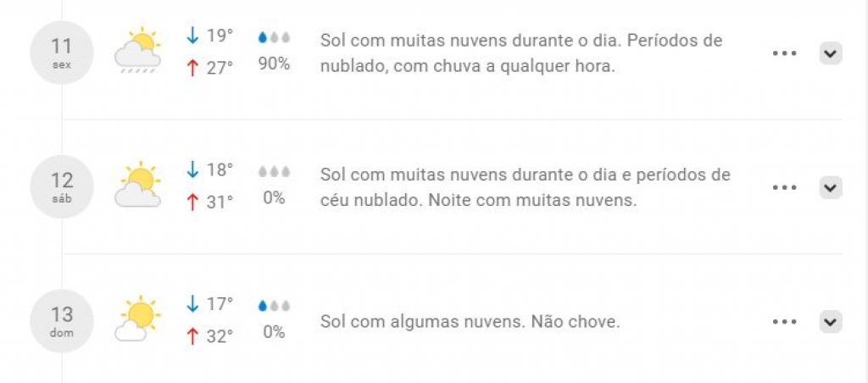
Task: Select the 11 sex day circle
Action: tap(62, 52)
